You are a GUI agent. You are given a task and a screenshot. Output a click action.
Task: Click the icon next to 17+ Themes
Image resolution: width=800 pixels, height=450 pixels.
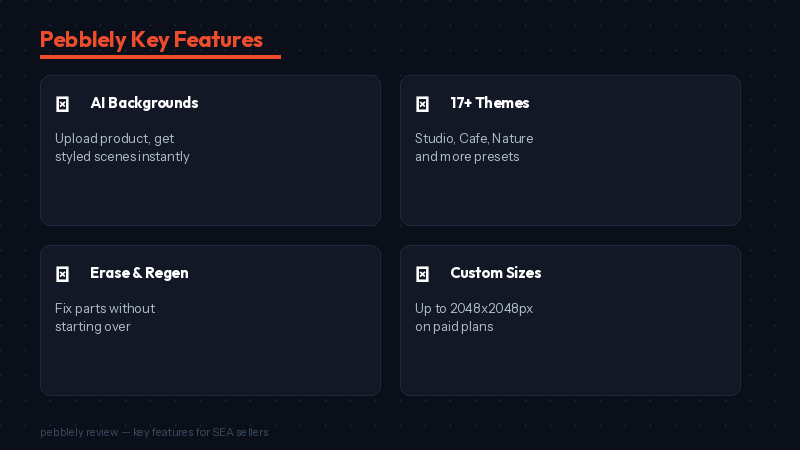tap(422, 104)
